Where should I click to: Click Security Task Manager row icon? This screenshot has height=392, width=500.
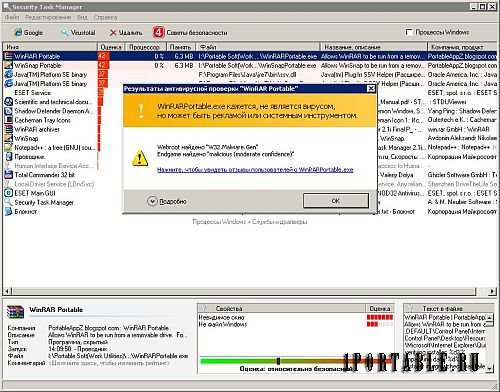tap(9, 202)
